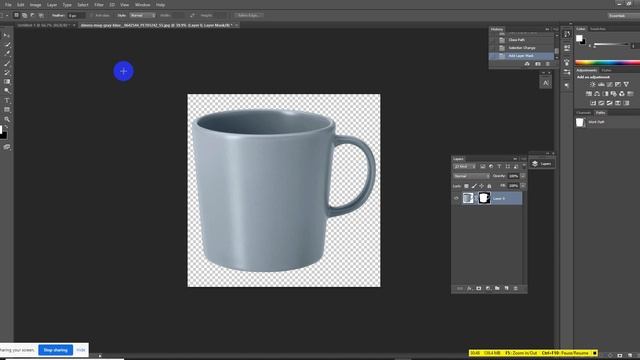Open the layer filter Kind dropdown
Image resolution: width=640 pixels, height=360 pixels.
tap(464, 167)
